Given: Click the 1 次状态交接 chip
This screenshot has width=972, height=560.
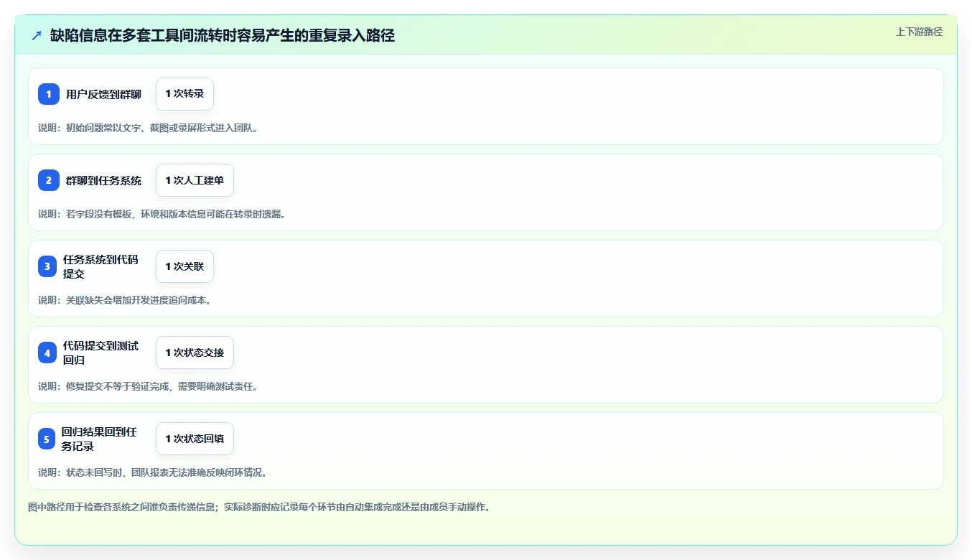Looking at the screenshot, I should tap(195, 353).
